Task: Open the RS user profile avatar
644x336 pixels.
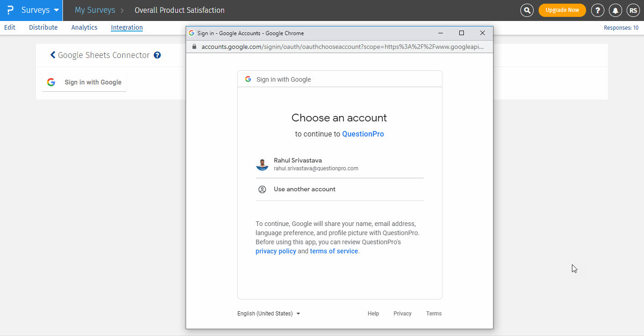Action: (x=633, y=10)
